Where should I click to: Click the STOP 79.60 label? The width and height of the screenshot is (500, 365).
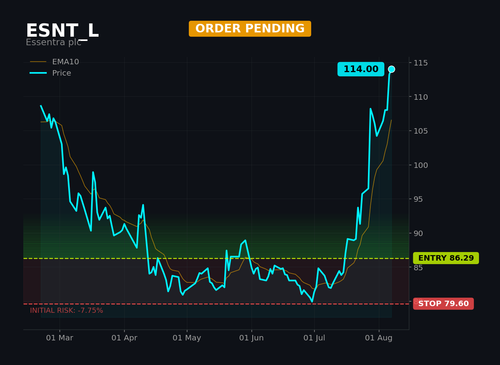coord(443,304)
